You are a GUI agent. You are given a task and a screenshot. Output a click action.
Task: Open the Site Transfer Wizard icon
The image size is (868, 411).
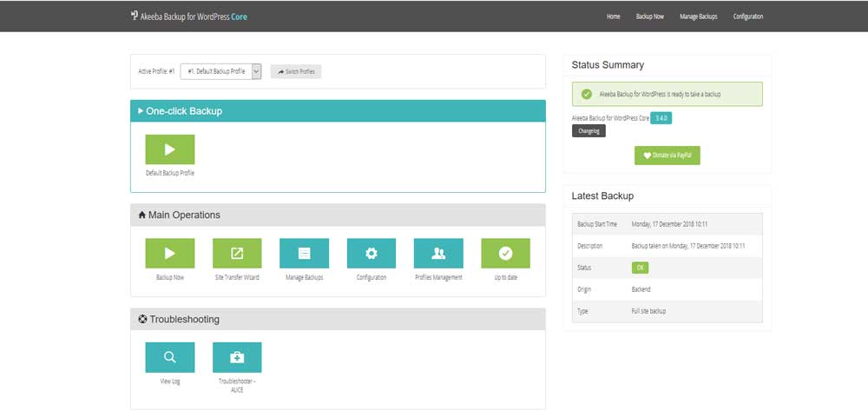point(237,253)
